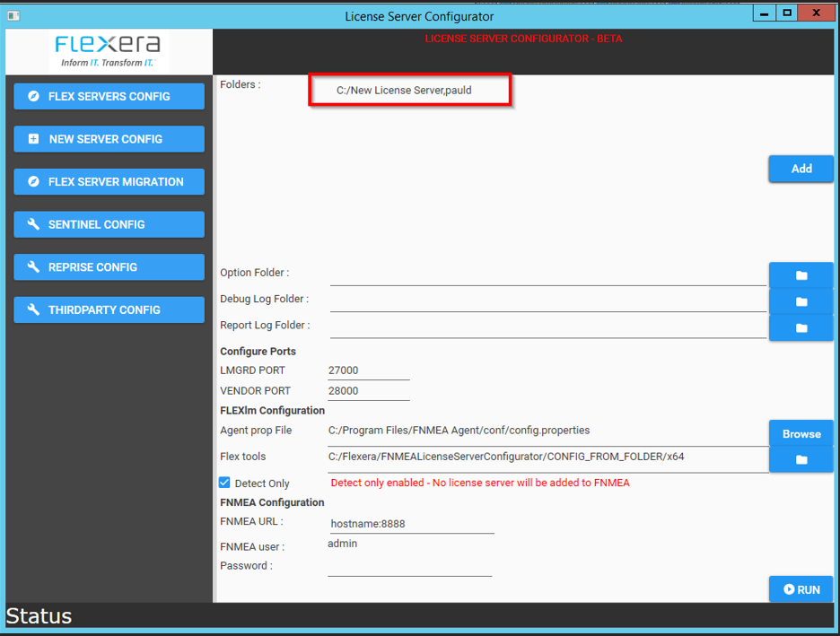The height and width of the screenshot is (636, 840).
Task: Click the window icon in the title bar
Action: (x=14, y=16)
